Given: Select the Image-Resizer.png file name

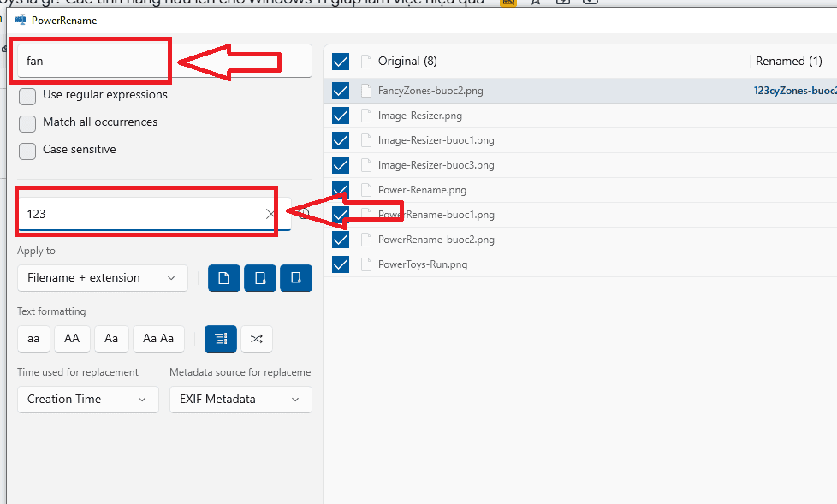Looking at the screenshot, I should pos(420,116).
